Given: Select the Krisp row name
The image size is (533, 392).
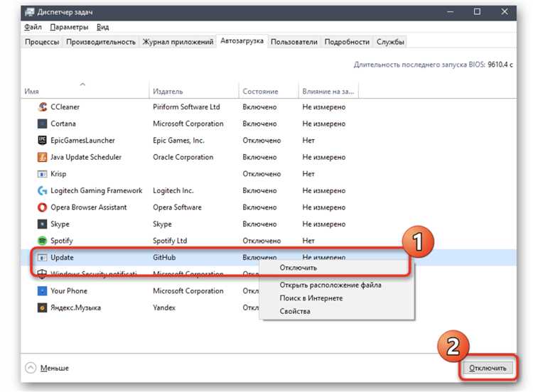Looking at the screenshot, I should click(x=58, y=174).
